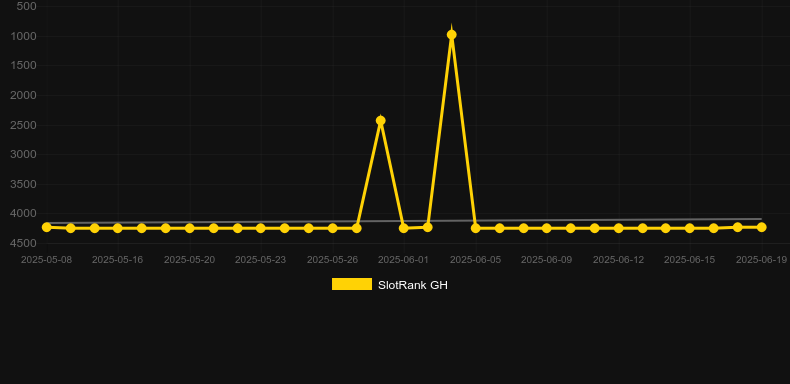Click the SlotRank GH legend label text
The width and height of the screenshot is (790, 384).
tap(413, 285)
